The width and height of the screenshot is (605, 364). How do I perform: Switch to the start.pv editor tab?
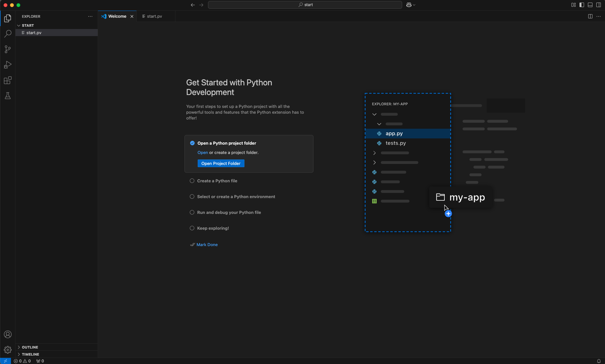pyautogui.click(x=156, y=16)
